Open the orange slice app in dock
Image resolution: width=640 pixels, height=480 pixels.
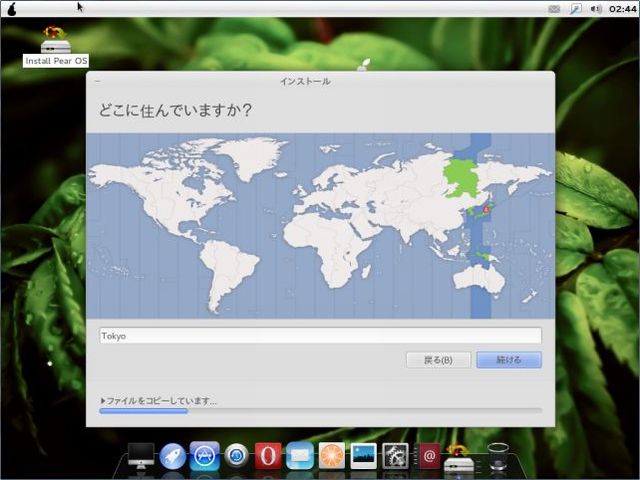332,456
